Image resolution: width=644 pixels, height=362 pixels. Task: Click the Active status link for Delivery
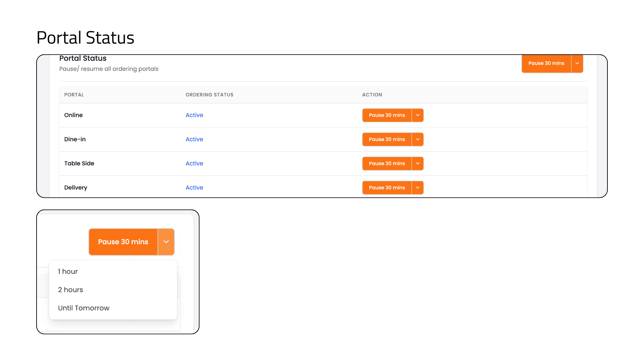click(x=194, y=187)
